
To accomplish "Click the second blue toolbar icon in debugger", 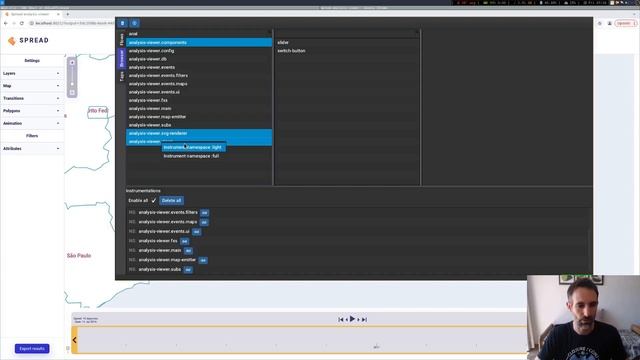I will coord(134,23).
